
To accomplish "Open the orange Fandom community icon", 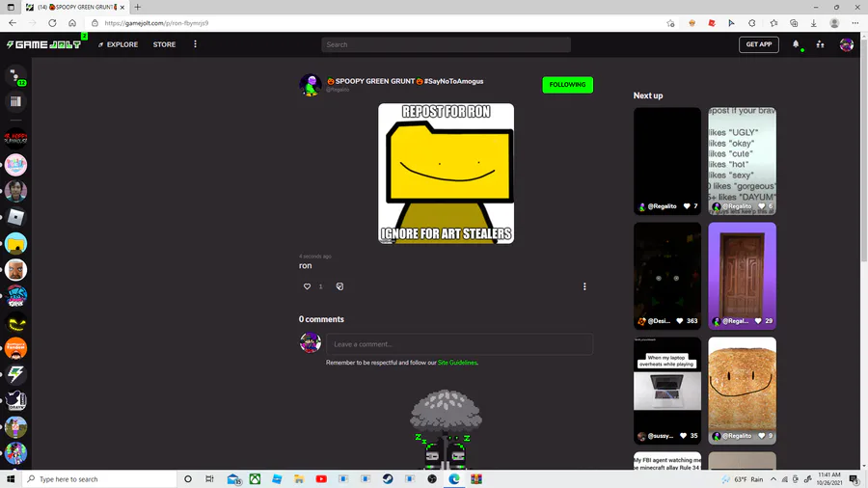I will click(15, 348).
